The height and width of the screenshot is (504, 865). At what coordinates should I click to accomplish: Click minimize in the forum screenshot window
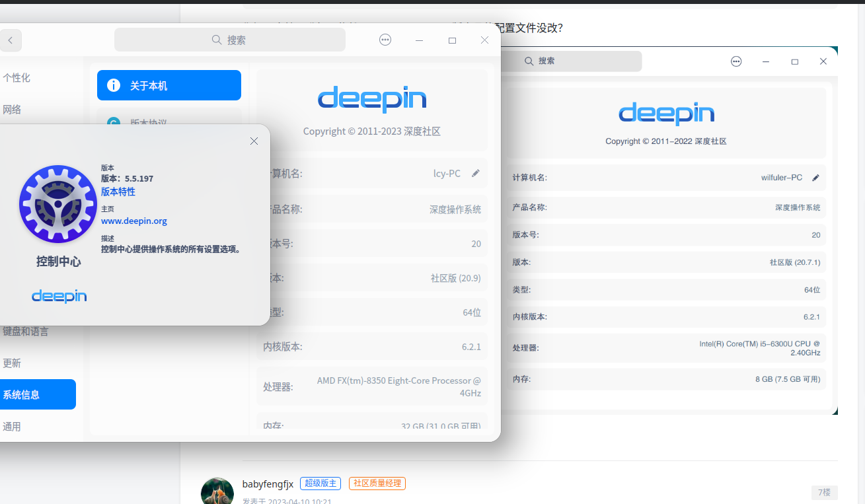[x=766, y=61]
